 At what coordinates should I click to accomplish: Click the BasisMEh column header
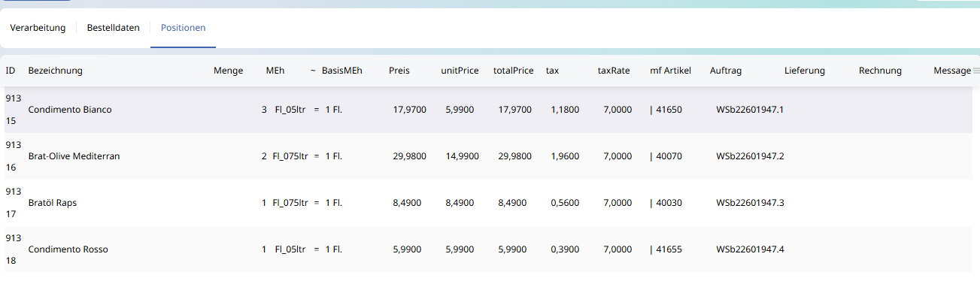[x=342, y=71]
